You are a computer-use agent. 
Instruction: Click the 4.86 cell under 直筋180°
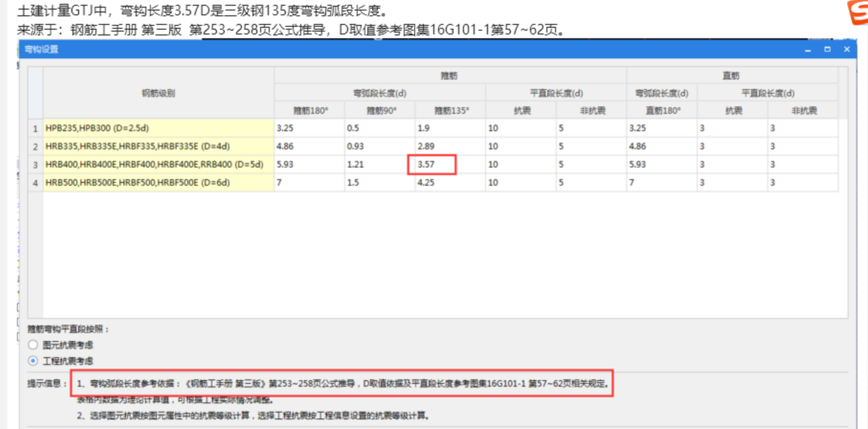pyautogui.click(x=662, y=146)
